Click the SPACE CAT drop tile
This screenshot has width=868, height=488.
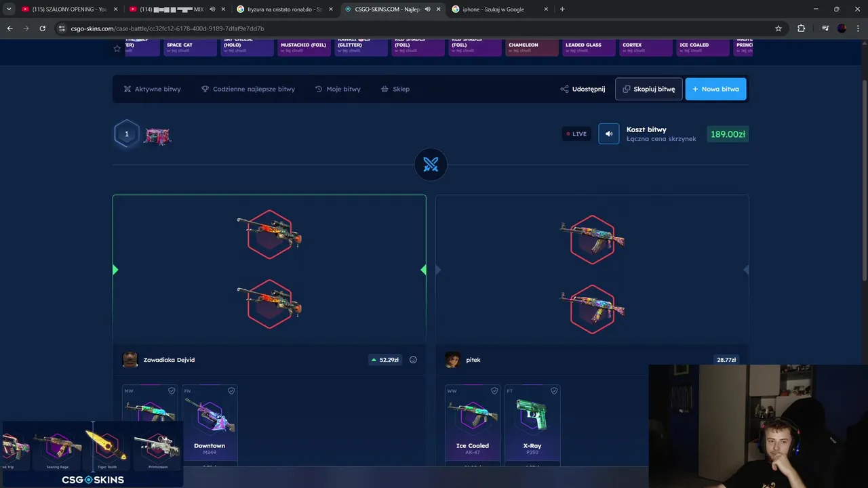(189, 47)
